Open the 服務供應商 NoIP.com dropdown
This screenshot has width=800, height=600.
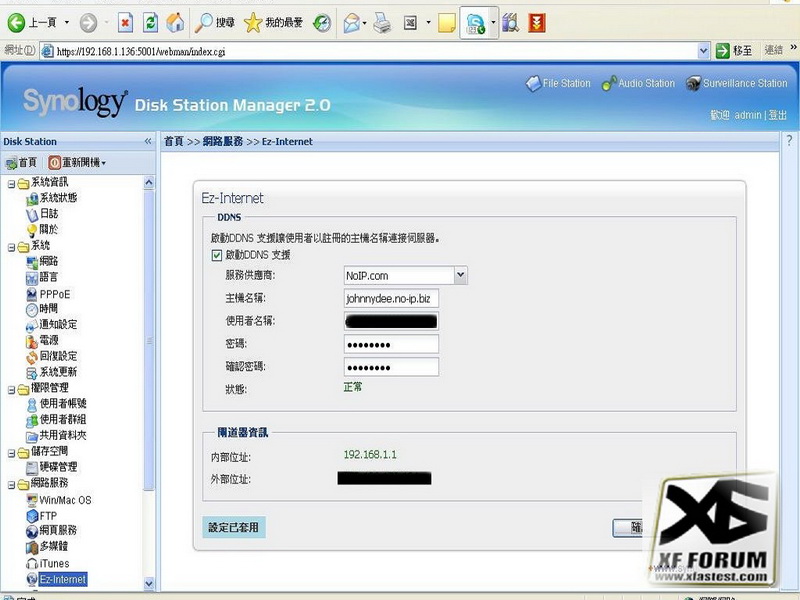click(406, 276)
